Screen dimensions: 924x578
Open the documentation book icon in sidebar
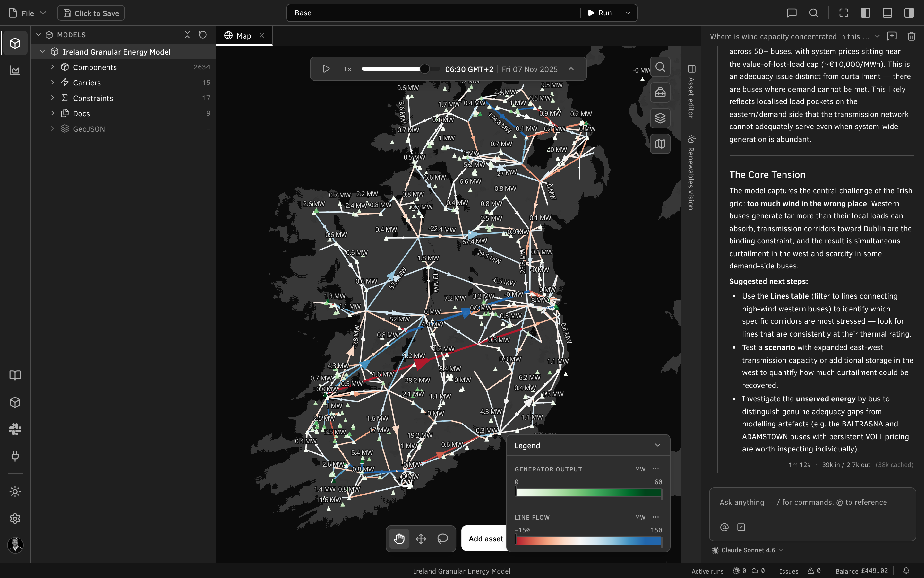(x=15, y=375)
